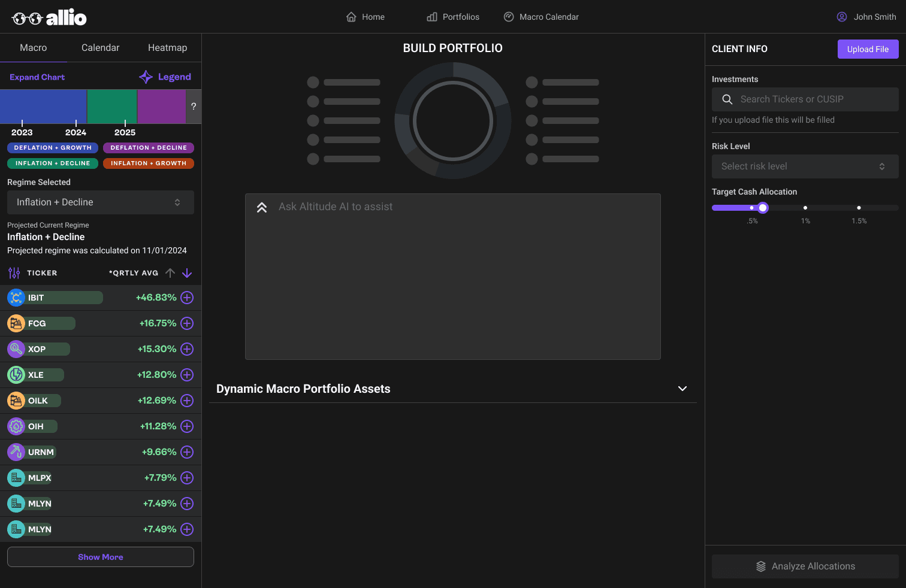The height and width of the screenshot is (588, 906).
Task: Click the 2023 timeline marker
Action: (22, 132)
